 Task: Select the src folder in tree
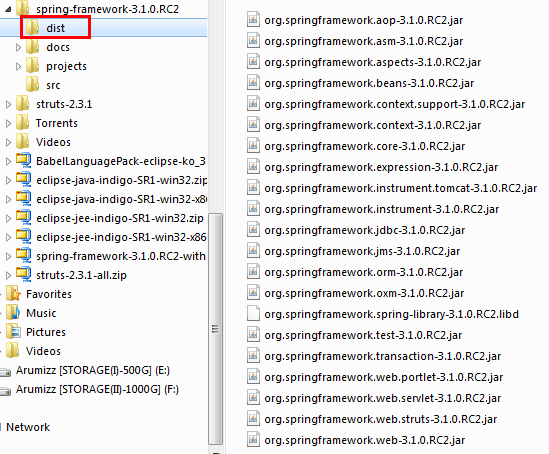click(53, 85)
